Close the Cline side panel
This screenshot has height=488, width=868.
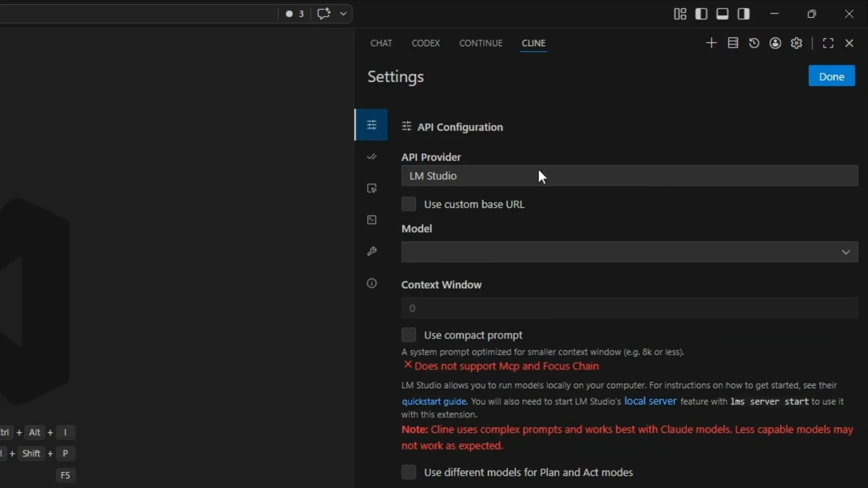coord(850,43)
